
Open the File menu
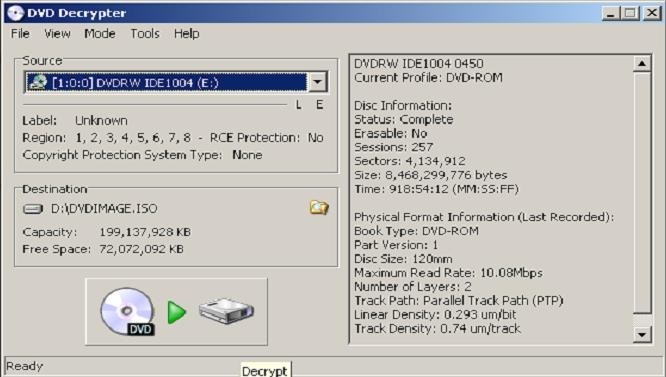point(20,34)
